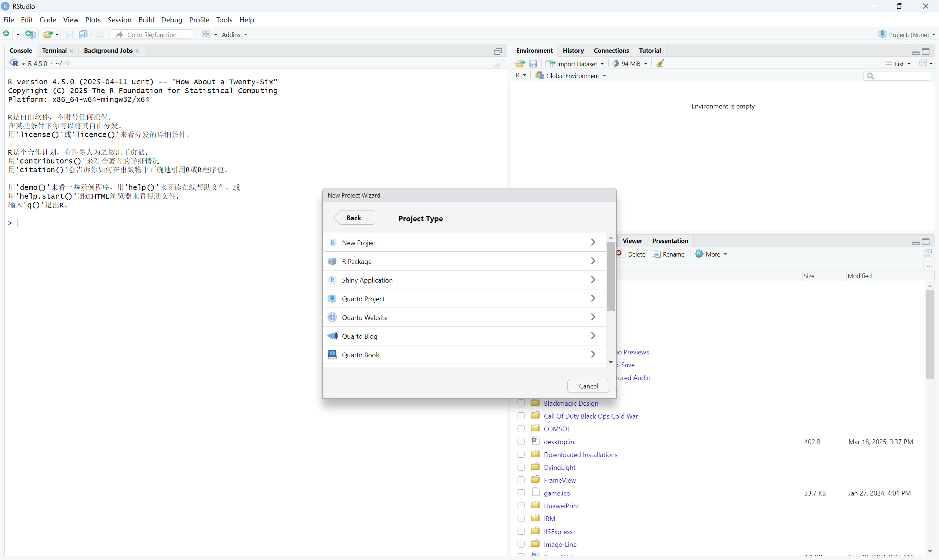The height and width of the screenshot is (560, 939).
Task: Choose the New Project type
Action: pos(464,242)
